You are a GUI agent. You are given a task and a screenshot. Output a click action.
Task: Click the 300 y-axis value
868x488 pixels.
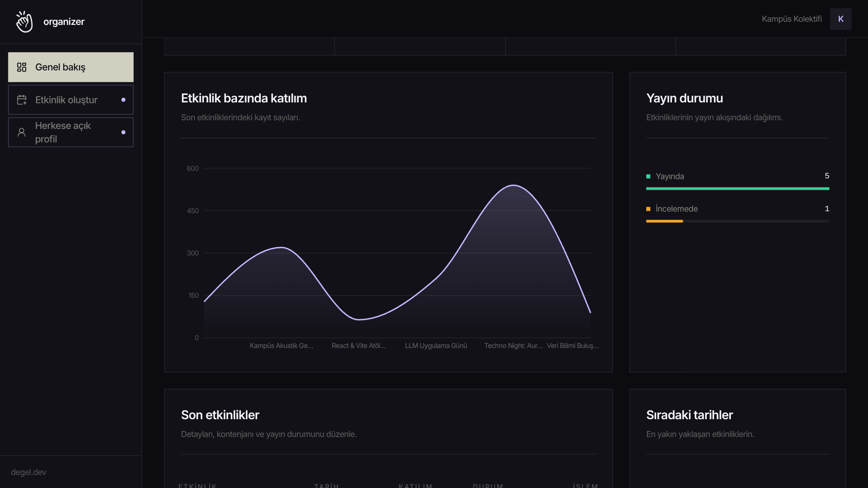click(192, 253)
